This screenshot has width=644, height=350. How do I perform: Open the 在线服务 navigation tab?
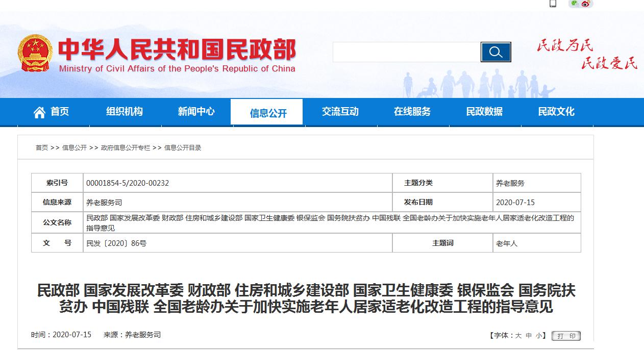[x=412, y=112]
